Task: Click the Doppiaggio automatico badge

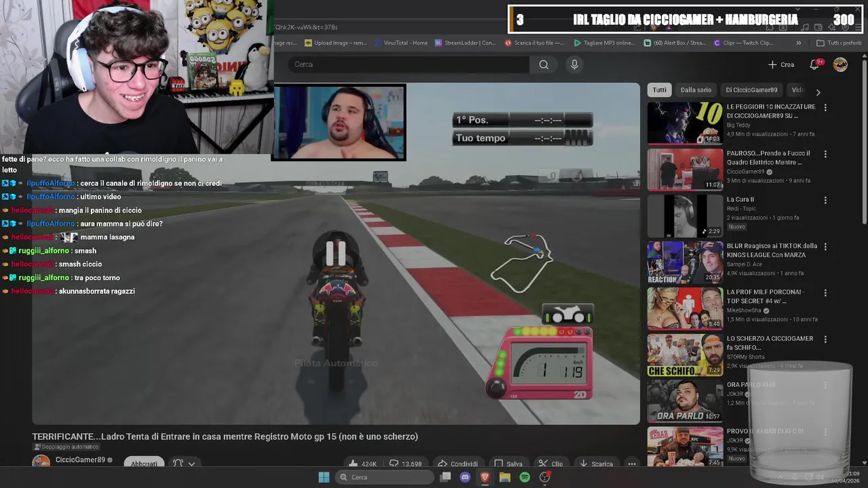Action: click(x=66, y=447)
